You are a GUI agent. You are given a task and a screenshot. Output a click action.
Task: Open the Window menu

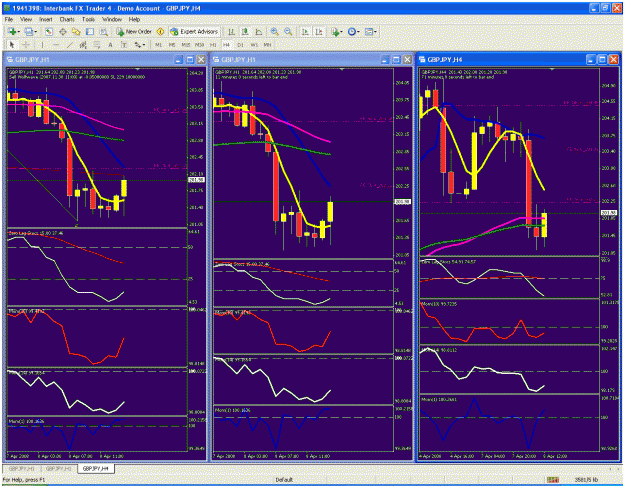pyautogui.click(x=112, y=19)
